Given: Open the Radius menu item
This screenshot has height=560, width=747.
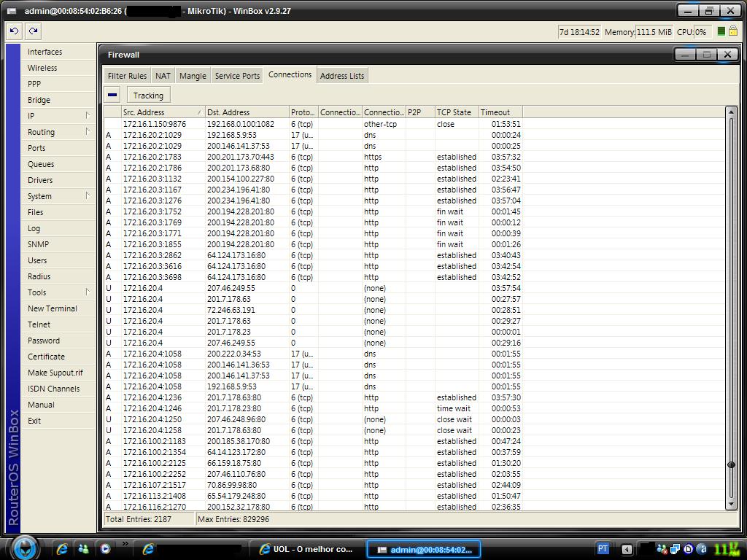Looking at the screenshot, I should (58, 276).
